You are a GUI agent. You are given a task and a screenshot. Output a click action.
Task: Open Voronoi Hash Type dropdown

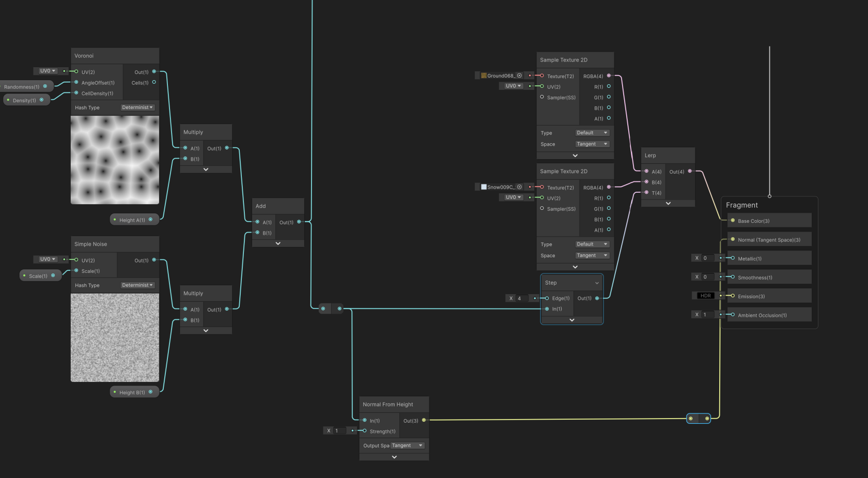(x=137, y=107)
